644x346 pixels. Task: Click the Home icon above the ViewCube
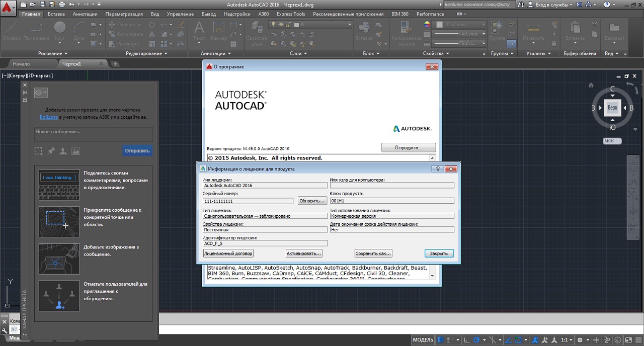(x=591, y=85)
